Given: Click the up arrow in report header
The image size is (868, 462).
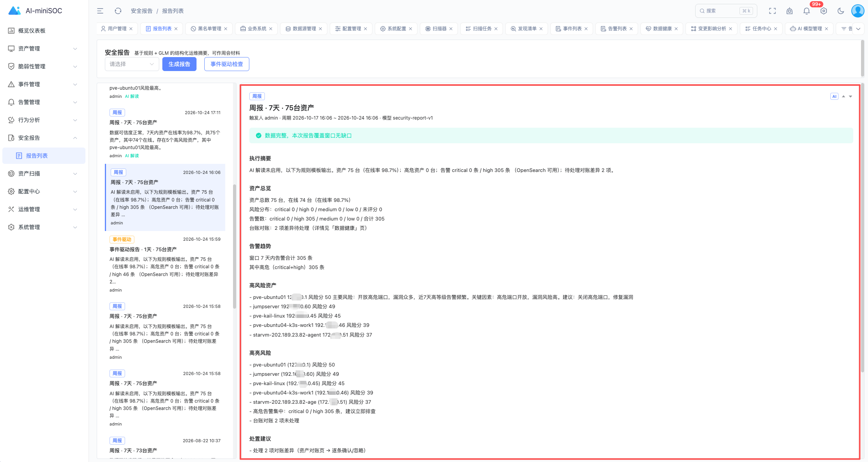Looking at the screenshot, I should point(844,96).
